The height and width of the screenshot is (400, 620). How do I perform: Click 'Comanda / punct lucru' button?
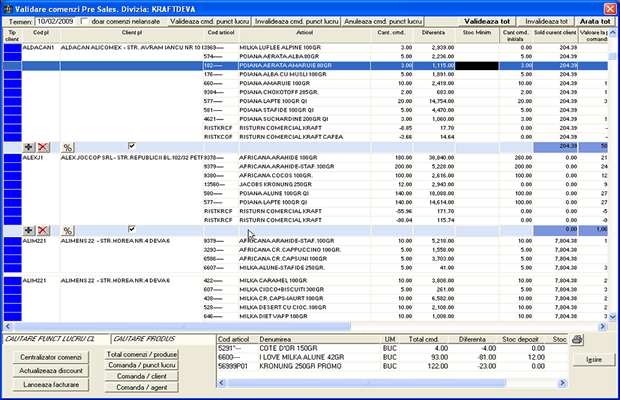[142, 365]
